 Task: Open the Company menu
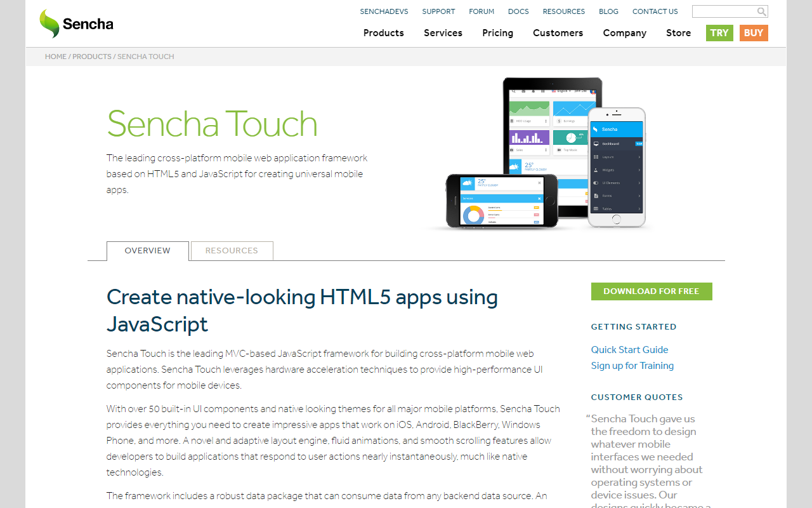(624, 33)
